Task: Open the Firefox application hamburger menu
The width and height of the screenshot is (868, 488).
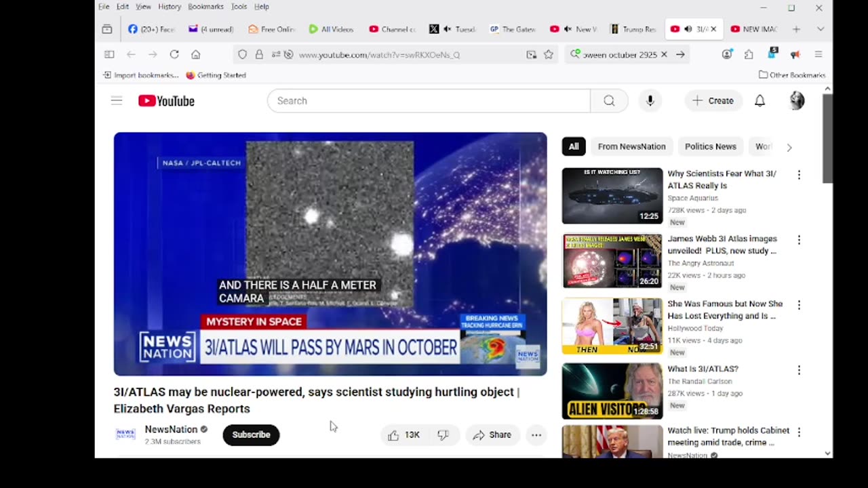Action: click(x=818, y=54)
